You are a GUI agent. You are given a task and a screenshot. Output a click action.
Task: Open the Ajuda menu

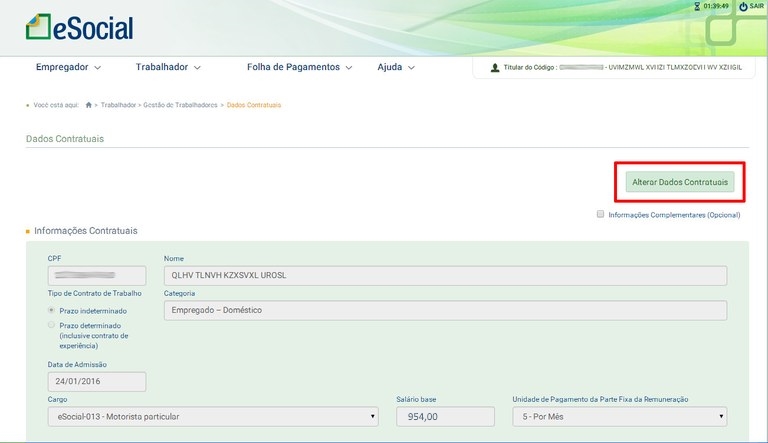[x=396, y=68]
